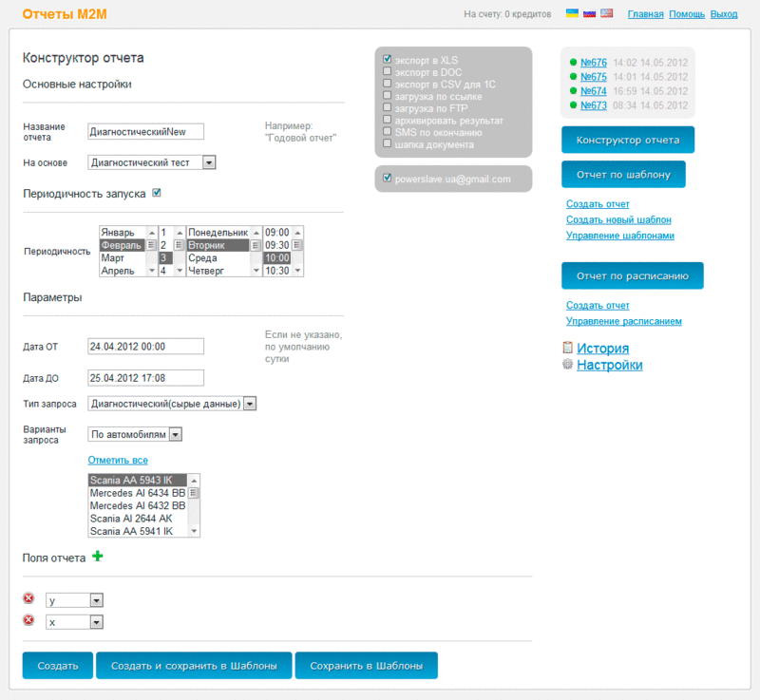
Task: Click the Settings gear icon
Action: click(567, 364)
